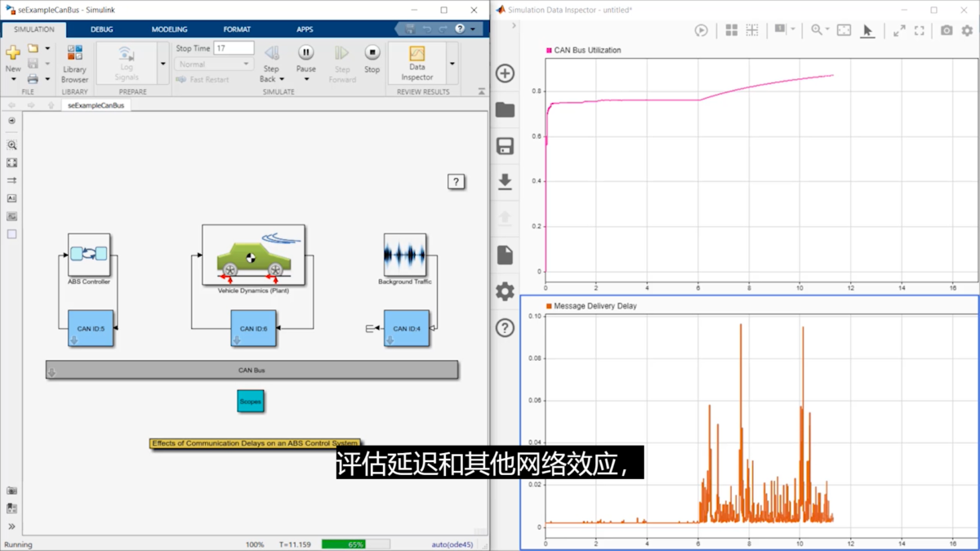Click the Report document icon in Data Inspector
This screenshot has height=551, width=980.
pos(505,255)
